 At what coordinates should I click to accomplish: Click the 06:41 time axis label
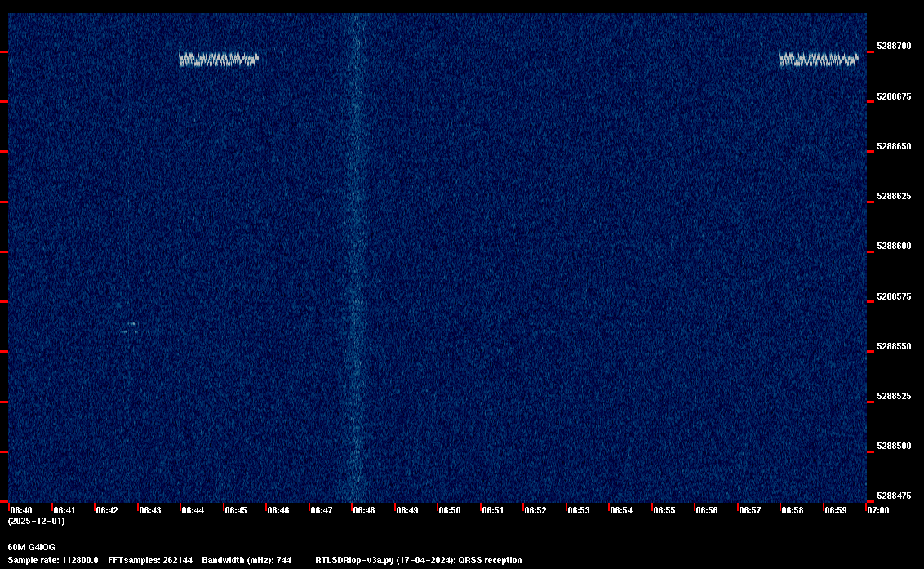pos(64,510)
